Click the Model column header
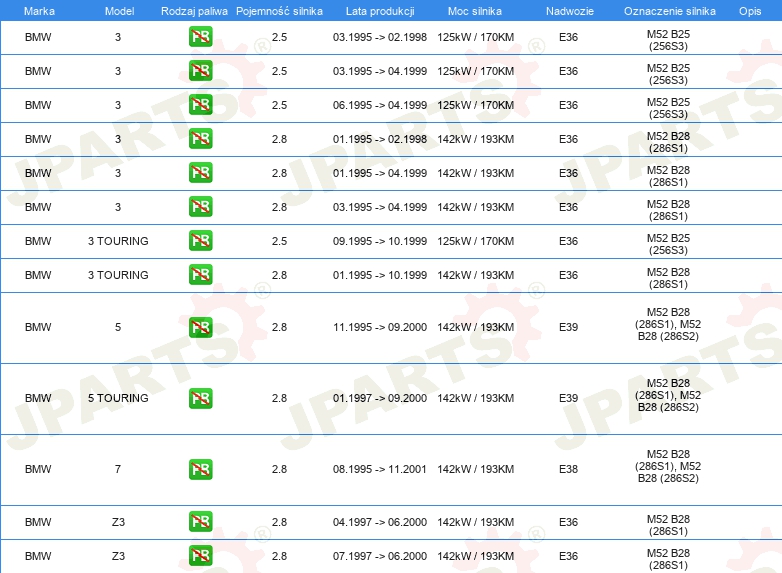782x573 pixels. [x=119, y=11]
